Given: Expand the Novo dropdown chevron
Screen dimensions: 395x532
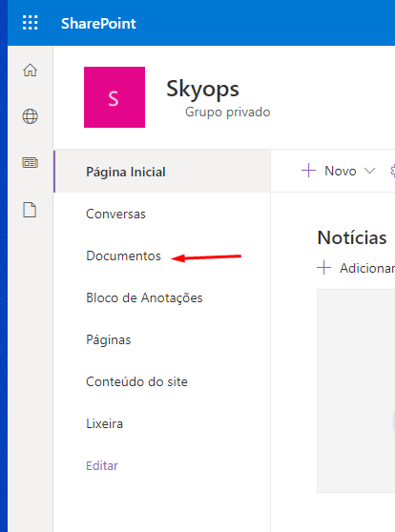Looking at the screenshot, I should 369,171.
